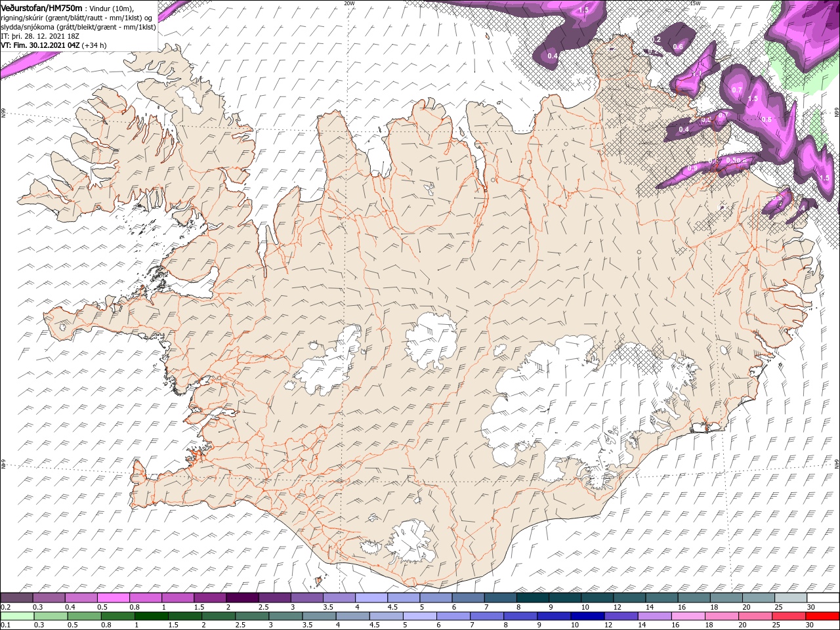Viewport: 840px width, 630px height.
Task: Pick the palest green 0.1–0.3 swatch in the rain legend
Action: [x=17, y=616]
